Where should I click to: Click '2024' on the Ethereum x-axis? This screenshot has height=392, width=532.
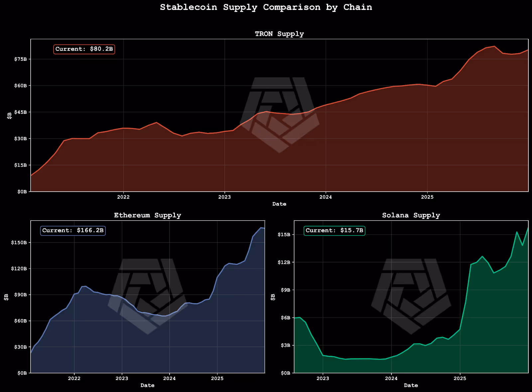(170, 378)
